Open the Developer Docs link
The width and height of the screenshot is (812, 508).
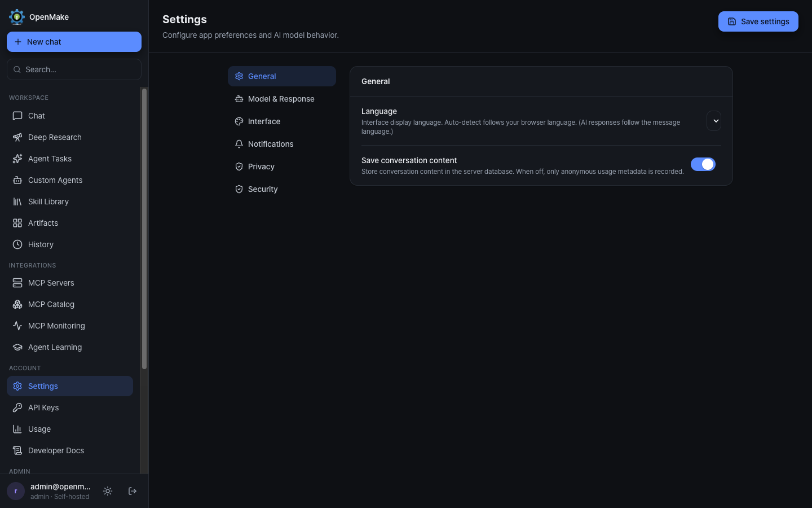[x=70, y=450]
